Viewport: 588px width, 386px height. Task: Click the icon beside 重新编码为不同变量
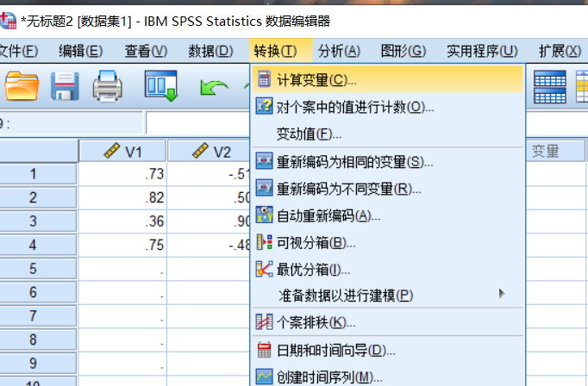(264, 188)
